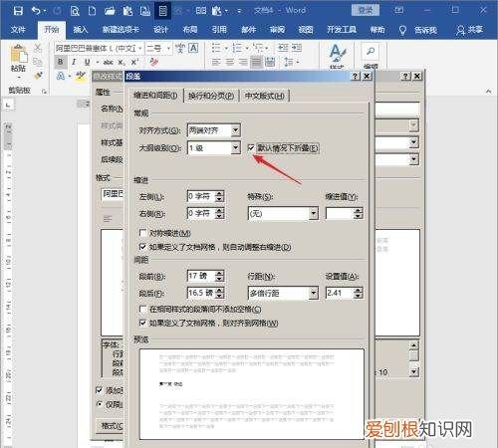The height and width of the screenshot is (448, 498).
Task: Open customize quick access toolbar dropdown
Action: (239, 11)
